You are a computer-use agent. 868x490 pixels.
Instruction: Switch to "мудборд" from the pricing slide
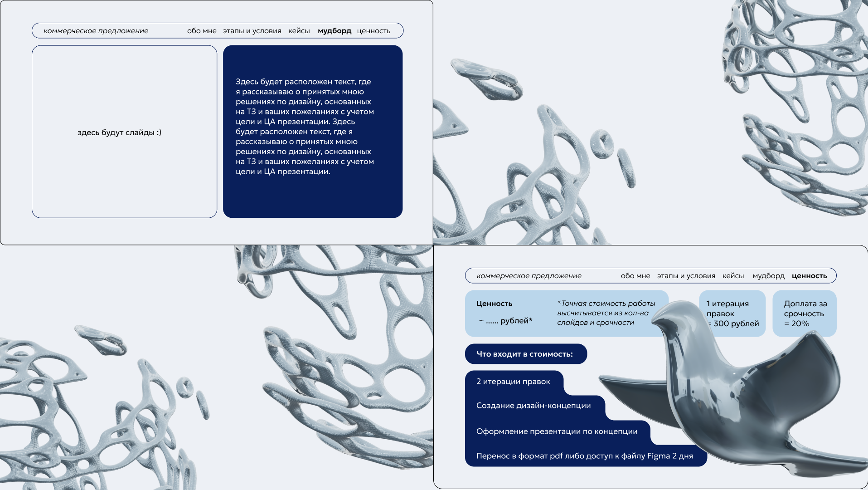tap(768, 276)
